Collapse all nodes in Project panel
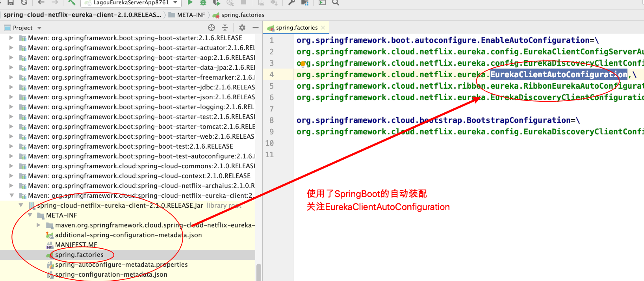This screenshot has height=281, width=644. pyautogui.click(x=225, y=28)
